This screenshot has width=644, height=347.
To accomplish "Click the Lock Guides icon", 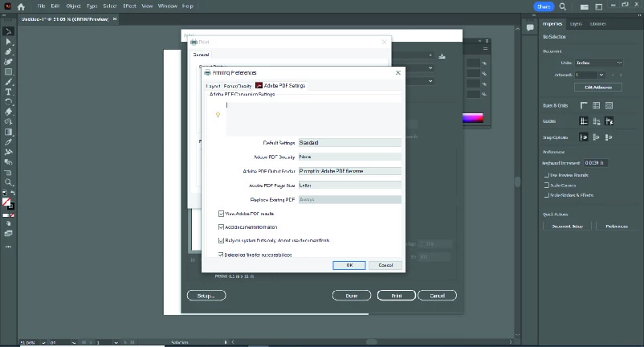I will tap(597, 121).
